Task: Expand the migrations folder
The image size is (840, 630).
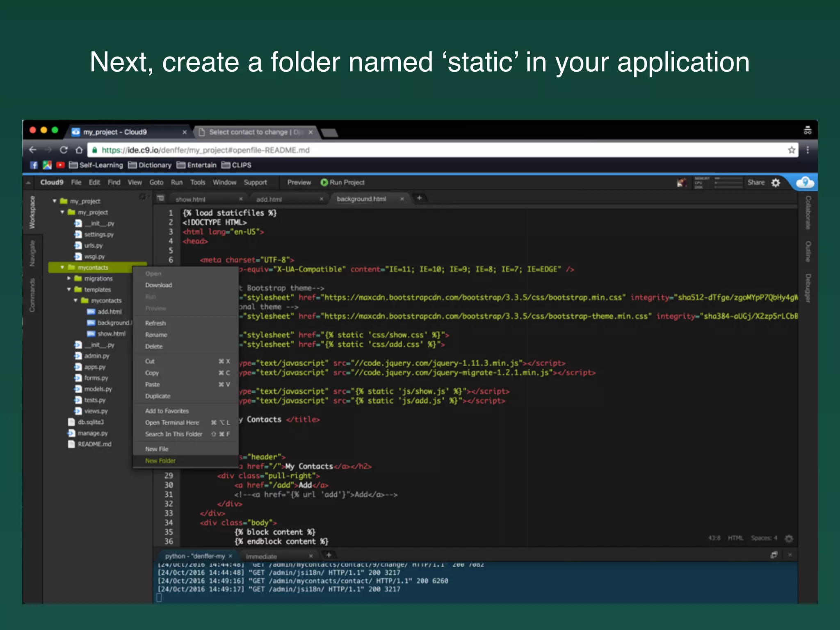Action: (69, 278)
